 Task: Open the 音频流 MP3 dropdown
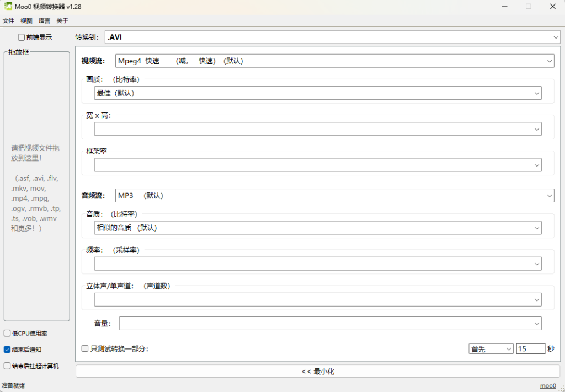[334, 195]
